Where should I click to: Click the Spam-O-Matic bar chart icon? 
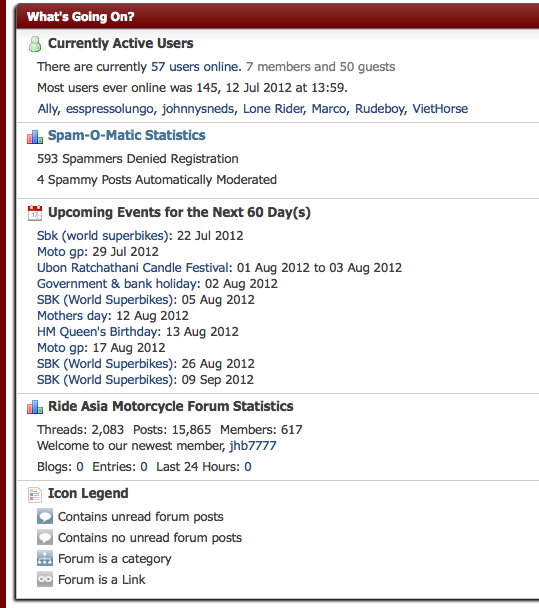tap(35, 136)
